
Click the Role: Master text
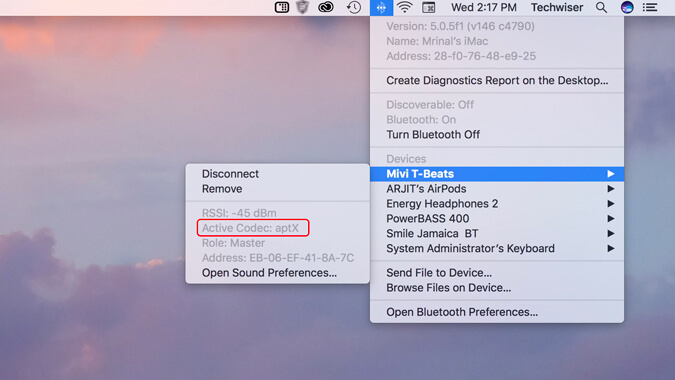coord(233,243)
